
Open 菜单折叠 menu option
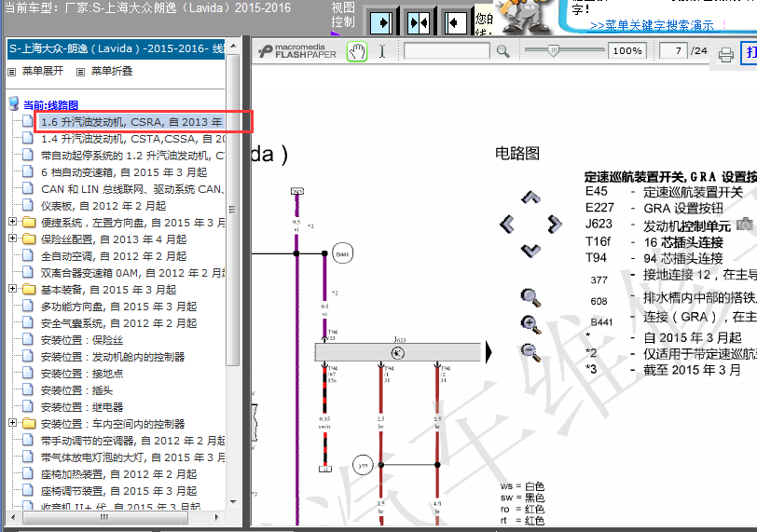click(x=112, y=72)
